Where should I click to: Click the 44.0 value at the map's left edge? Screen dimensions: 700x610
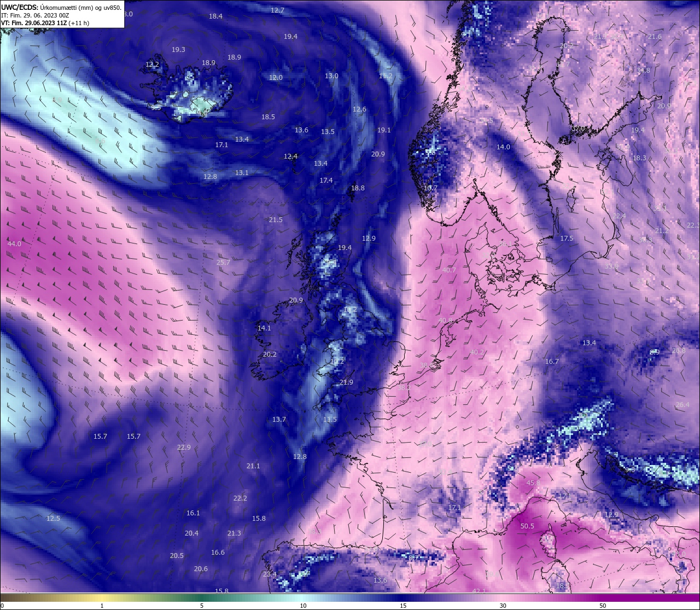coord(14,243)
